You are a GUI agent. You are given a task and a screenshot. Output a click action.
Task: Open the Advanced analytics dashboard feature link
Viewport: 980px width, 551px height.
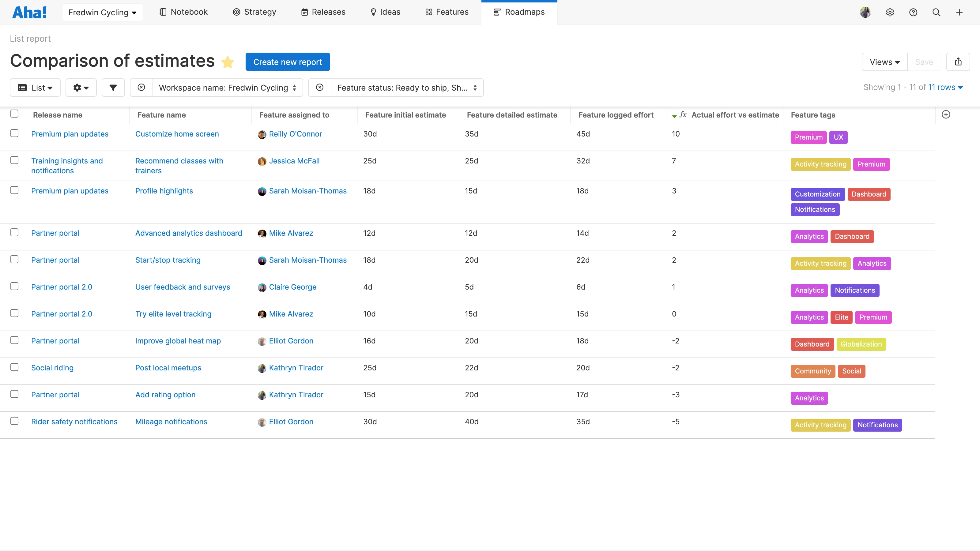[x=188, y=233]
